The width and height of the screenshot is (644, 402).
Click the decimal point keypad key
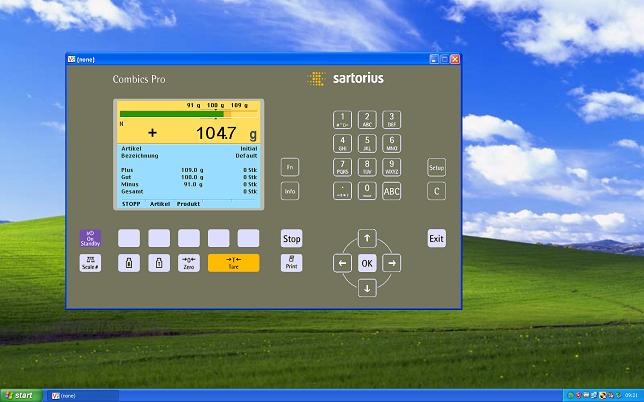tap(343, 191)
